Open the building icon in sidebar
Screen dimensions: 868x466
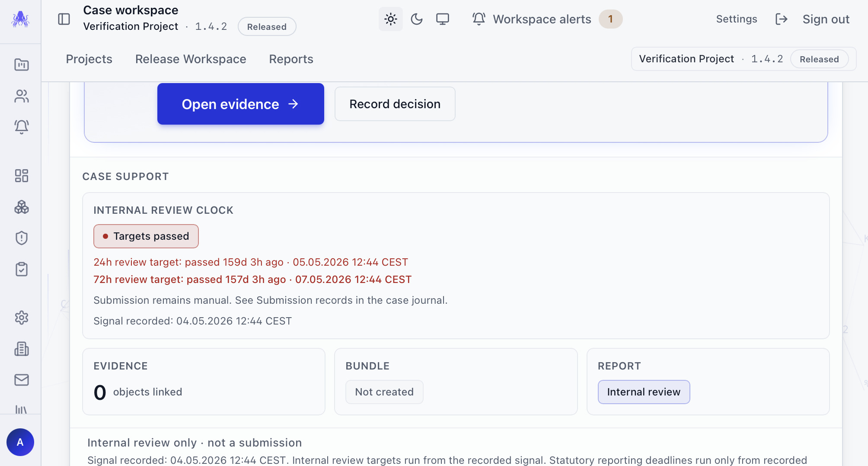tap(21, 349)
